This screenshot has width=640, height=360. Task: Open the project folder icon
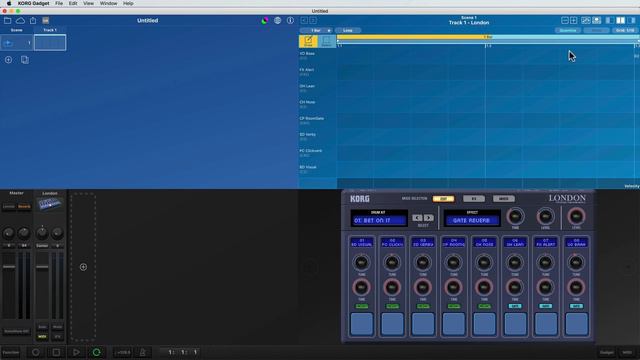7,20
